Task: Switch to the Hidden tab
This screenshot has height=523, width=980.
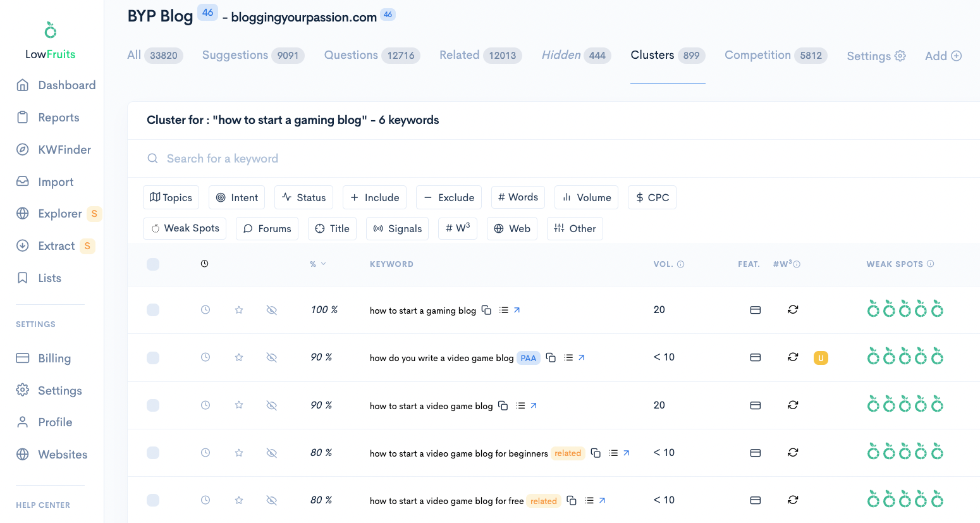Action: click(x=576, y=55)
